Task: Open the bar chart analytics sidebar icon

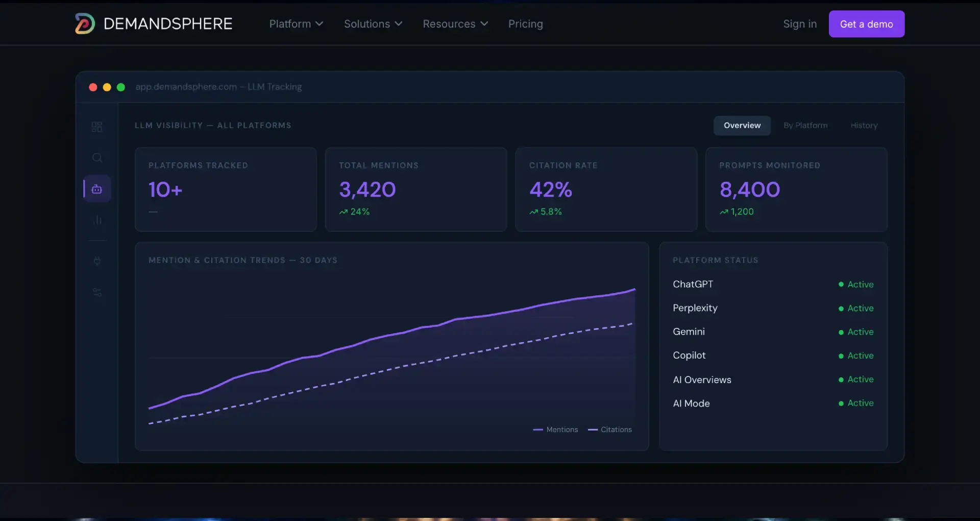Action: click(97, 220)
